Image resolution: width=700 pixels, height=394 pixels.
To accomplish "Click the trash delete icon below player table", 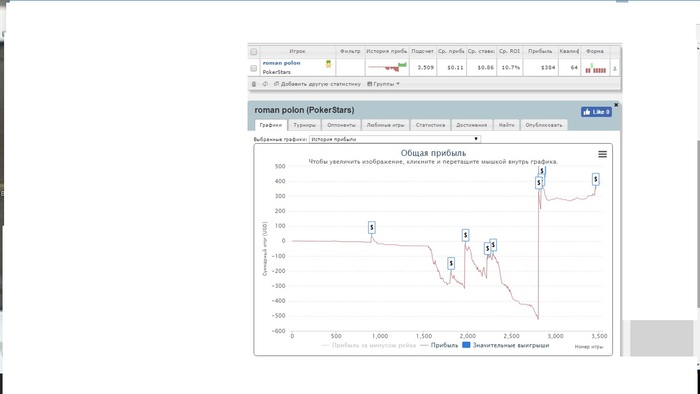I will pos(254,84).
